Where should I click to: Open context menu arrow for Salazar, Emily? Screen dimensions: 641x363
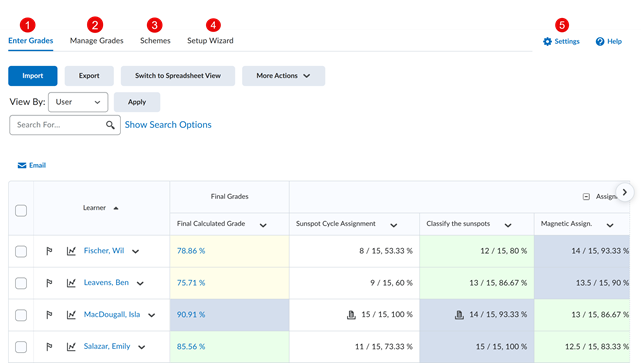click(141, 347)
